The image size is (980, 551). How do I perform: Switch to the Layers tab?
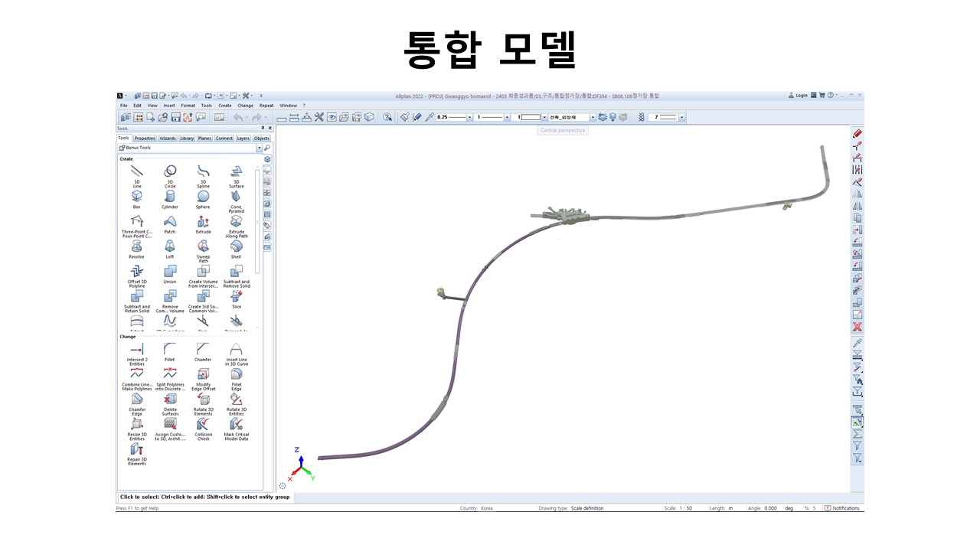point(243,139)
